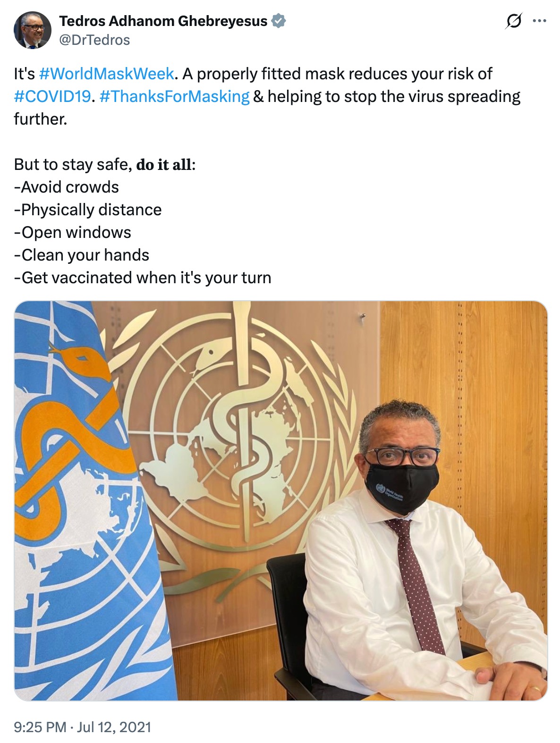Follow the #ThanksForMasking hashtag
560x743 pixels.
coord(174,96)
